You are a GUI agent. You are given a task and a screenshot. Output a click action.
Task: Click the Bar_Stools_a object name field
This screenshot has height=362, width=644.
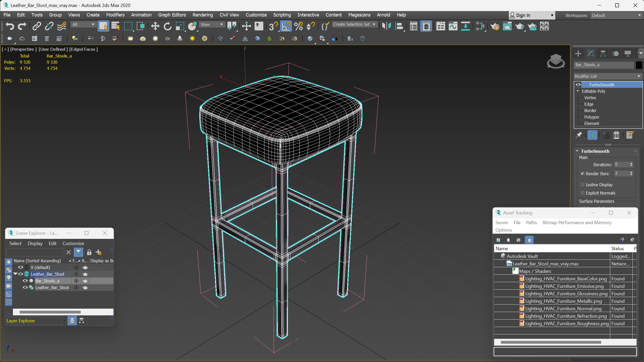coord(604,65)
